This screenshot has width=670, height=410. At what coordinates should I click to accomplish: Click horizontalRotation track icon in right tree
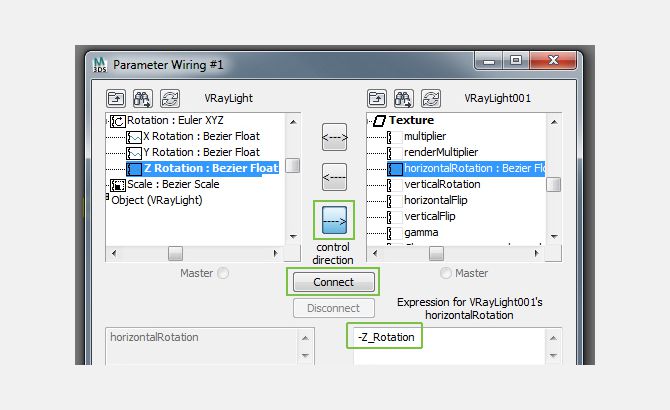(x=395, y=169)
